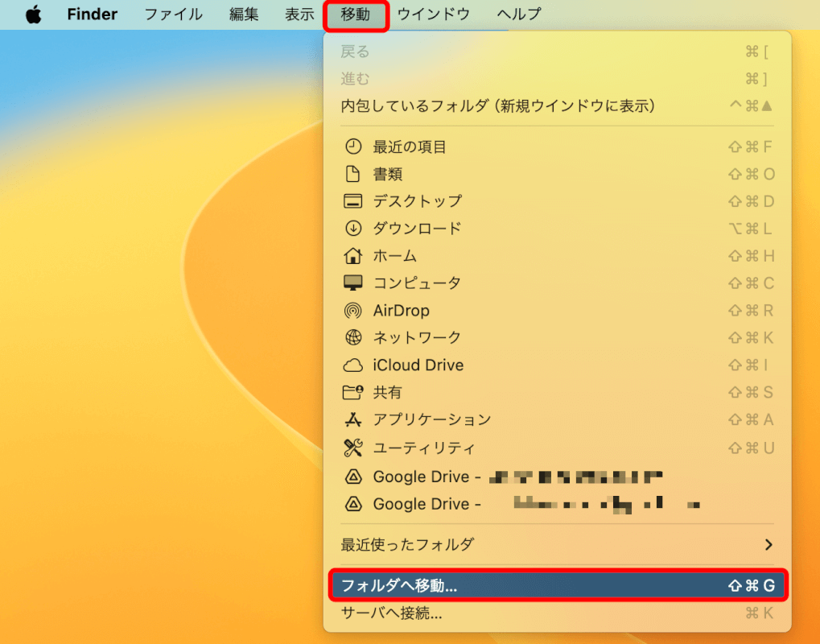The height and width of the screenshot is (644, 820).
Task: Choose サーバへ接続... from the menu
Action: [392, 613]
